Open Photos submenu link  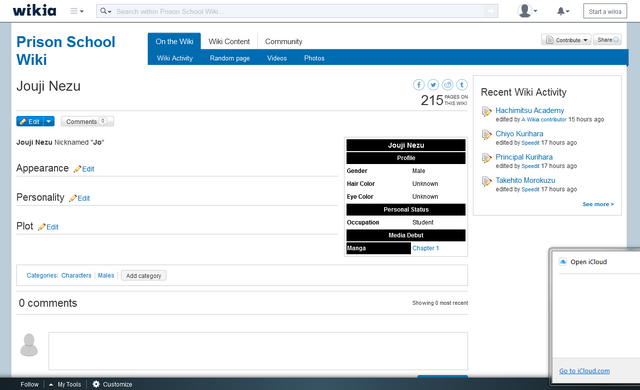[x=314, y=58]
